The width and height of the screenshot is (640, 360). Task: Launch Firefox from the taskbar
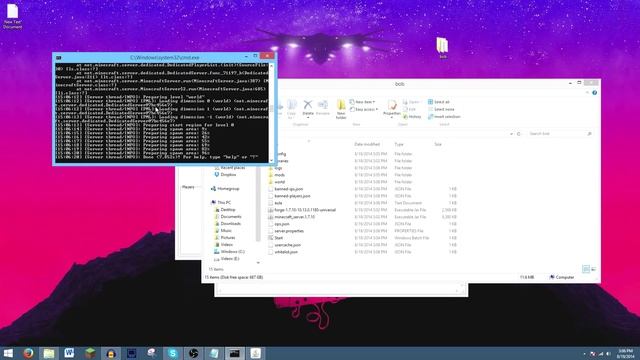[x=28, y=353]
